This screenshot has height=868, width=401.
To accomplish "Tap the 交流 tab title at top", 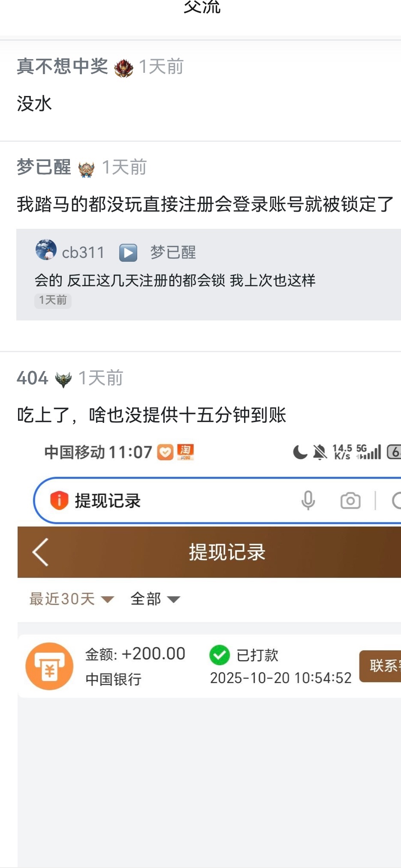I will (202, 7).
